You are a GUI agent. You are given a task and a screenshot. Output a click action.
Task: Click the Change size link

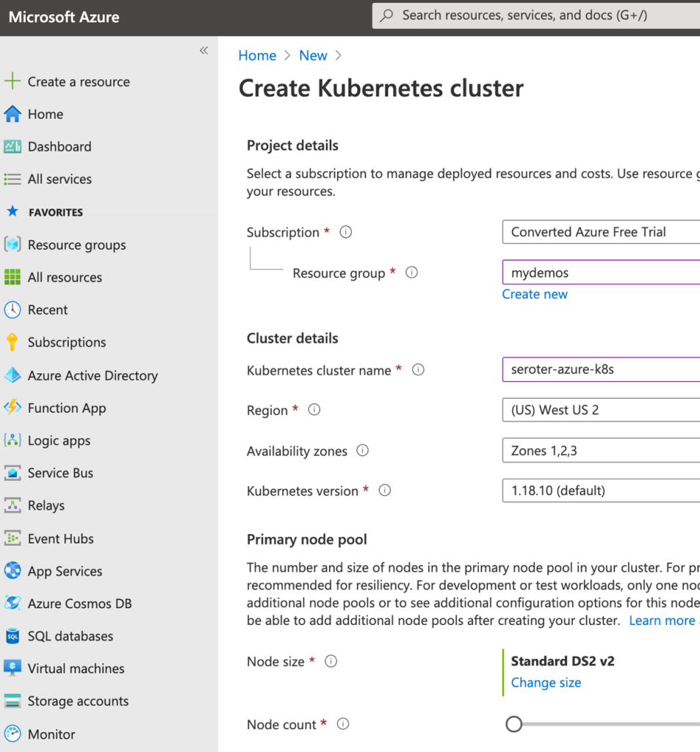(546, 683)
